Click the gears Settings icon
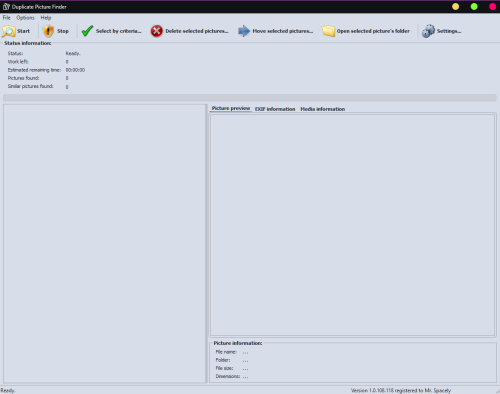The width and height of the screenshot is (500, 394). (428, 31)
